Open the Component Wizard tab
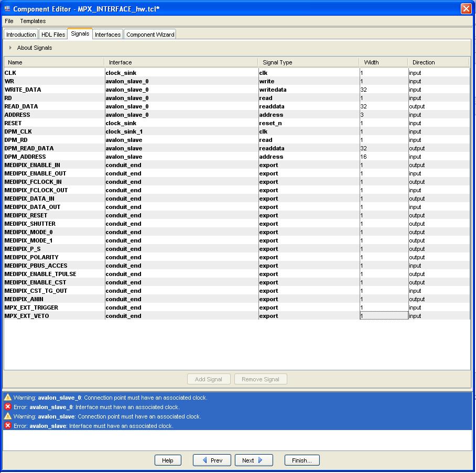Viewport: 476px width, 473px height. pyautogui.click(x=150, y=34)
